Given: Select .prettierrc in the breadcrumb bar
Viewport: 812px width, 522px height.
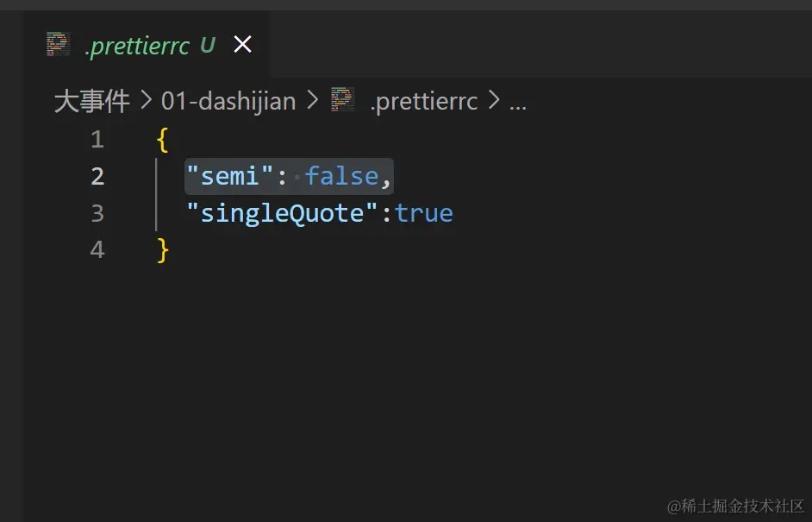Looking at the screenshot, I should (425, 101).
